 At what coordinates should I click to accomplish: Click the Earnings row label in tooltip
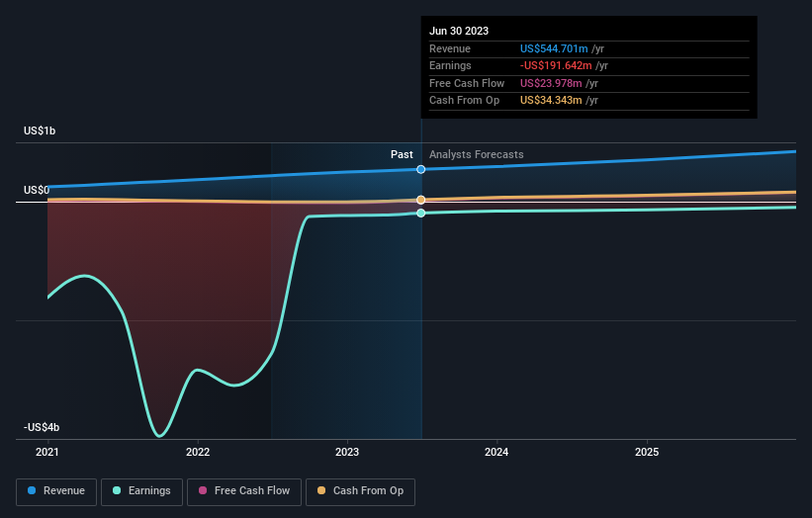(451, 65)
